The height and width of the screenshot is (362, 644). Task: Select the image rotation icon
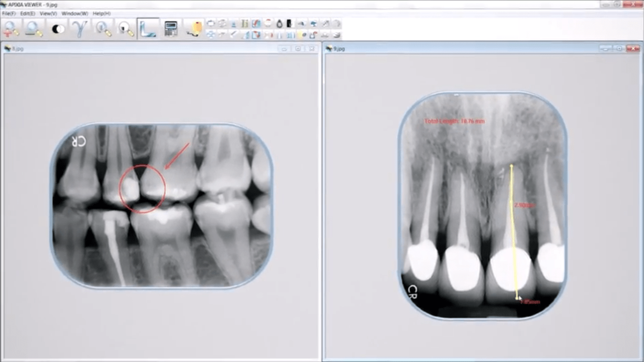tap(222, 22)
